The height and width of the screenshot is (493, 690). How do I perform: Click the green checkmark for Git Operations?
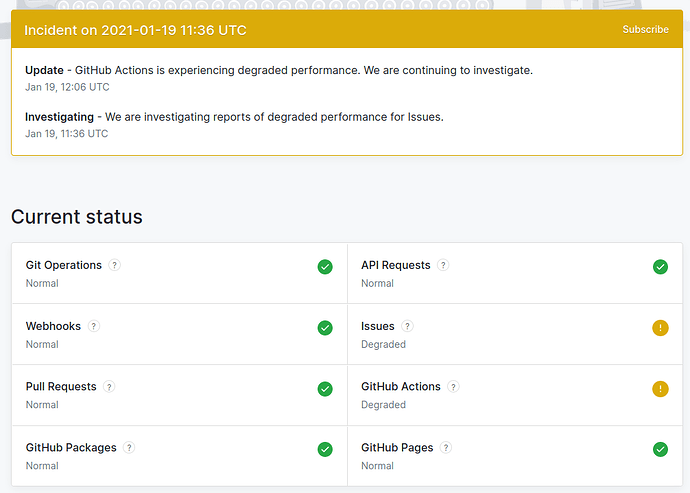click(325, 267)
